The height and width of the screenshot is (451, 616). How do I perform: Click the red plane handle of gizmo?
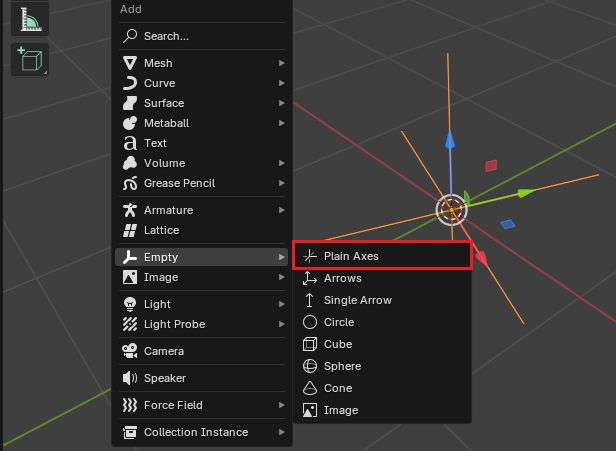(x=491, y=165)
